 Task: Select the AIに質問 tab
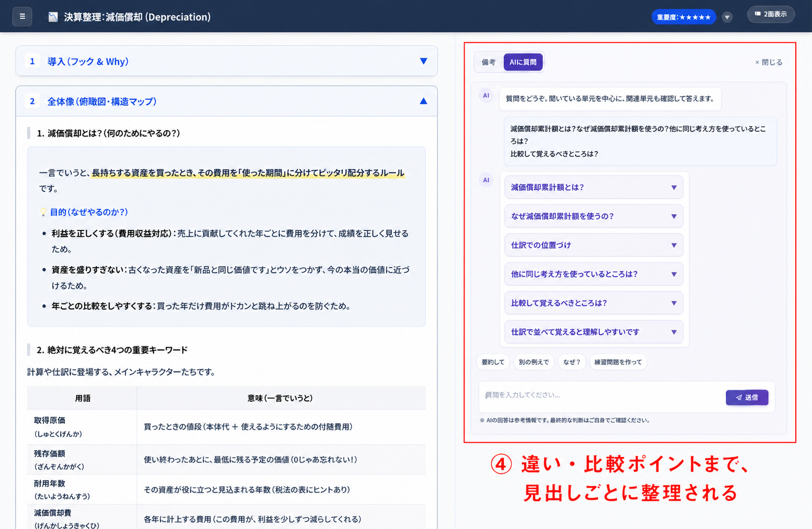(x=523, y=62)
